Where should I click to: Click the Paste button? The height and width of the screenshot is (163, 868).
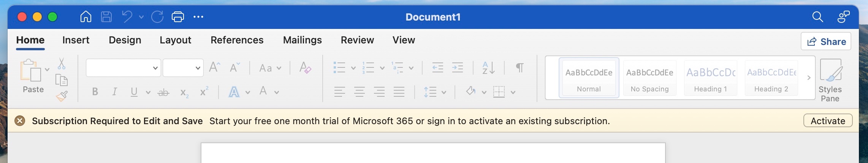point(33,76)
